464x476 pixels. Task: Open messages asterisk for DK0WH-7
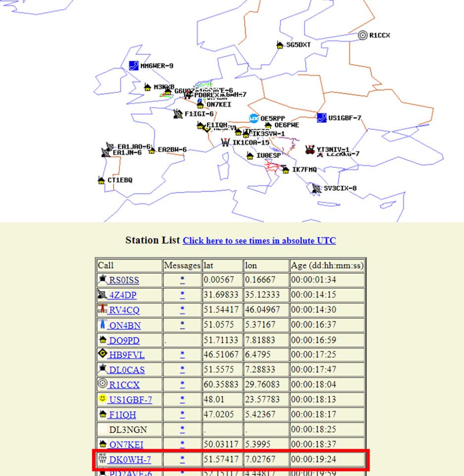point(182,459)
